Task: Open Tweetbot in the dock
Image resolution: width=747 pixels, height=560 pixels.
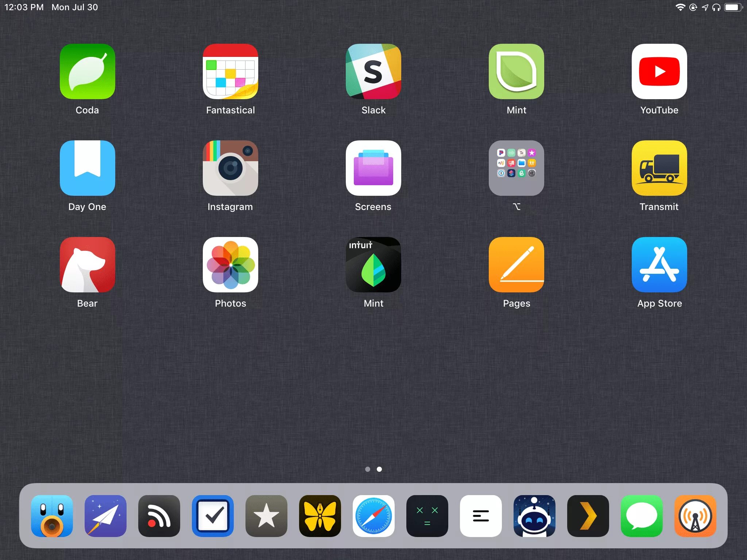Action: (x=52, y=516)
